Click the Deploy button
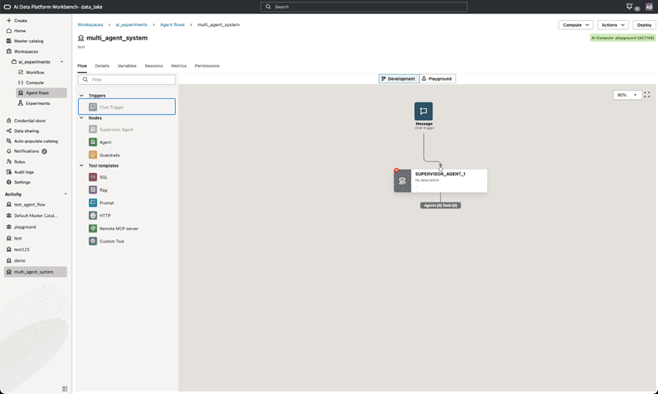This screenshot has height=394, width=658. tap(644, 25)
